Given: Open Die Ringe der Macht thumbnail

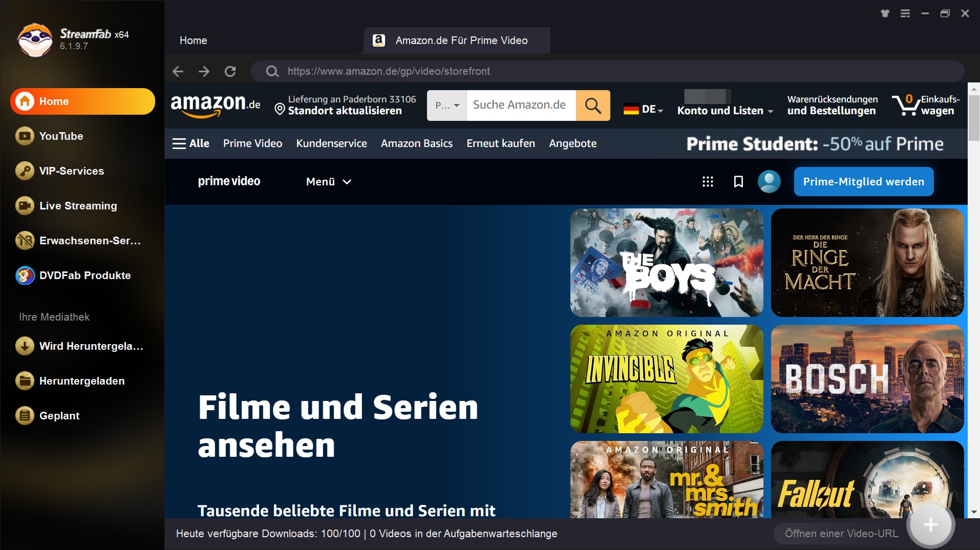Looking at the screenshot, I should [x=867, y=263].
